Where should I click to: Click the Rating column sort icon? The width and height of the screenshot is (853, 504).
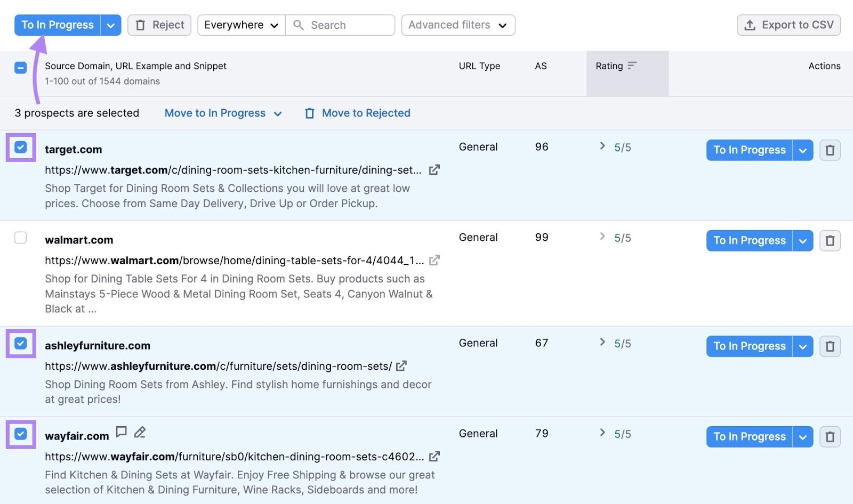pyautogui.click(x=632, y=66)
